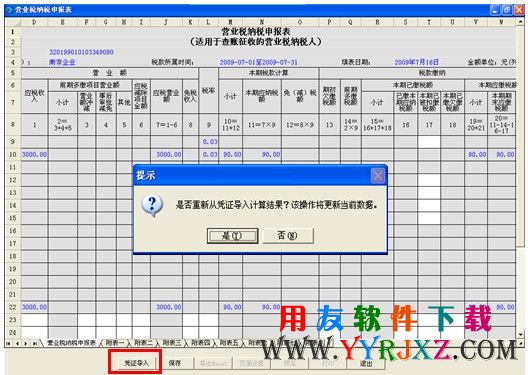The image size is (528, 375).
Task: Switch to the 附表四 sheet tab
Action: pos(201,343)
